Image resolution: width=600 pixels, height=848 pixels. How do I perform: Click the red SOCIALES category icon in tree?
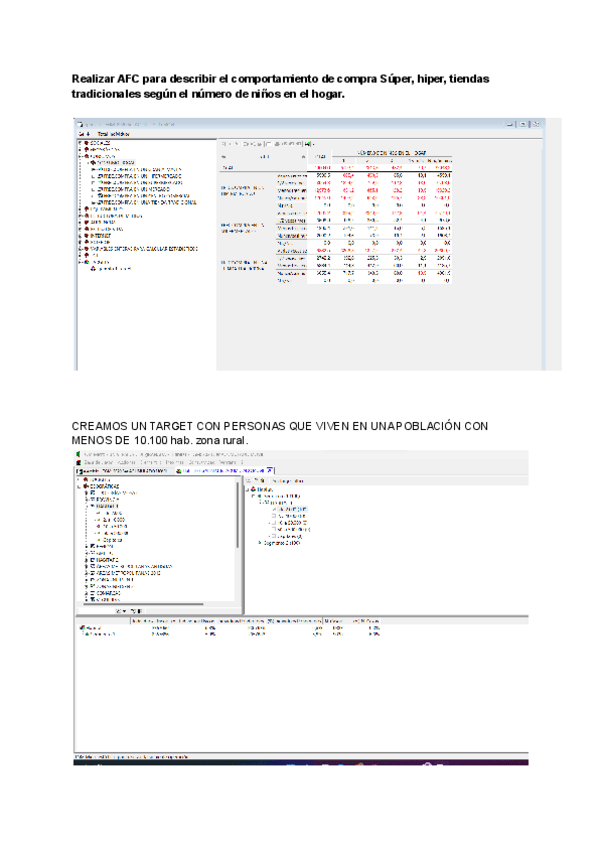(86, 143)
